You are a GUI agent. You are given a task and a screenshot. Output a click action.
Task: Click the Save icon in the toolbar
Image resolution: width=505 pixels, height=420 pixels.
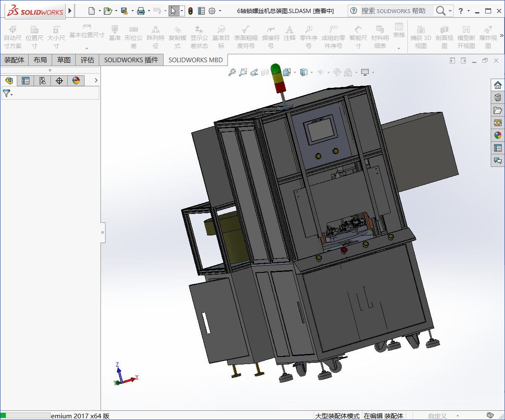coord(124,11)
